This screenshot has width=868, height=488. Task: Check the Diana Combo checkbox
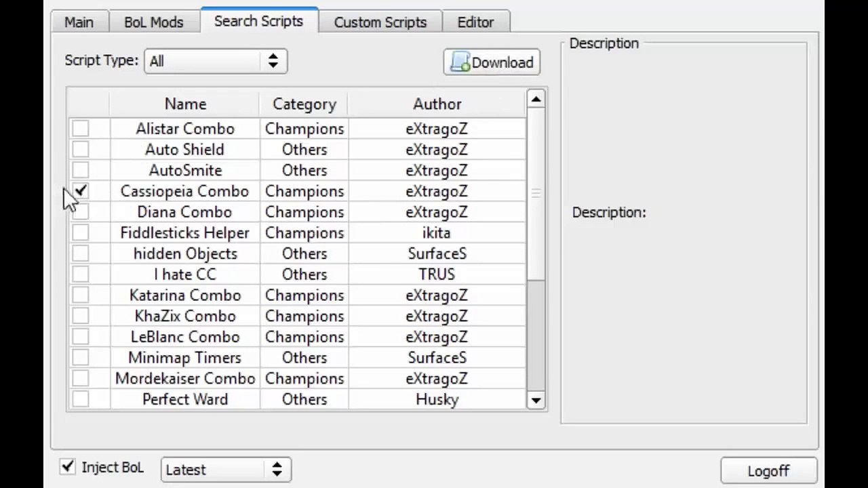(81, 212)
